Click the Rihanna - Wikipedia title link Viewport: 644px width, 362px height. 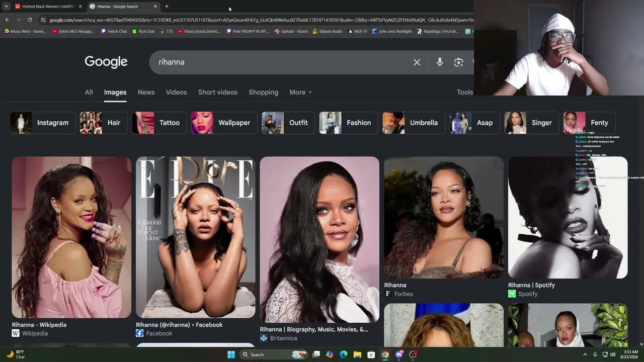(x=39, y=325)
